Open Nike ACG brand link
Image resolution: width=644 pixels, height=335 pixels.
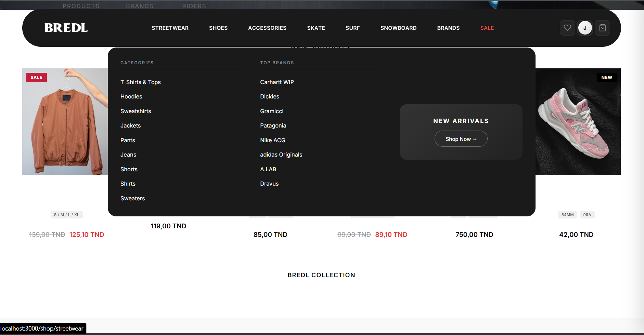pyautogui.click(x=273, y=140)
